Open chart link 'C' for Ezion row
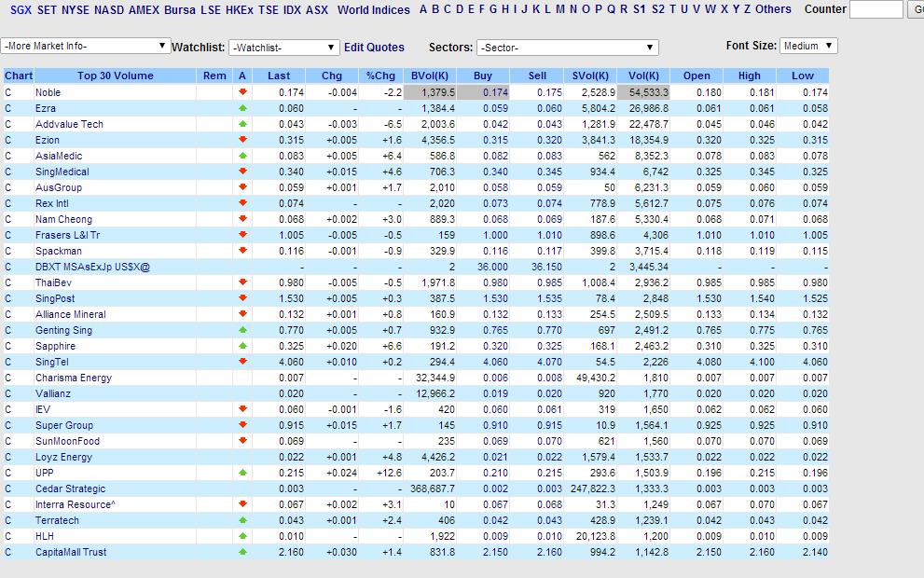Viewport: 924px width, 578px height. tap(7, 140)
